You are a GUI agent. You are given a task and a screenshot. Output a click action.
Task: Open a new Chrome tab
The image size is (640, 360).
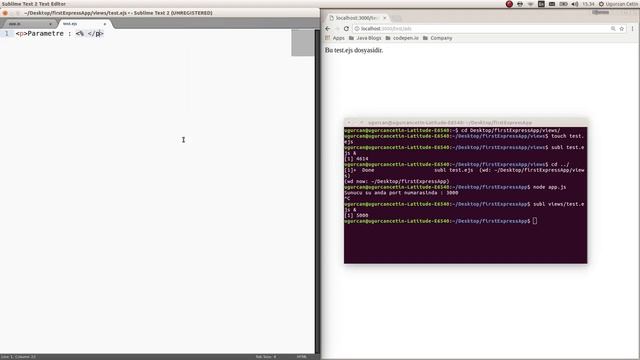tap(396, 18)
